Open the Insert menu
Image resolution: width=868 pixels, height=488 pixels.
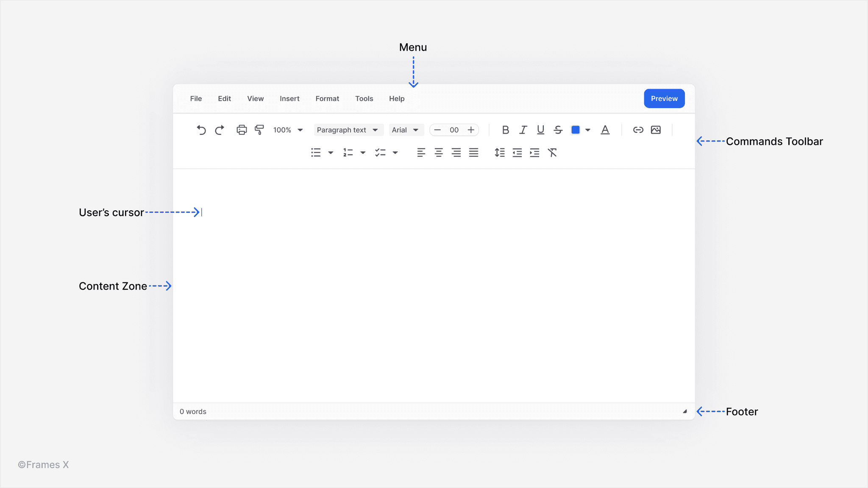[x=289, y=98]
